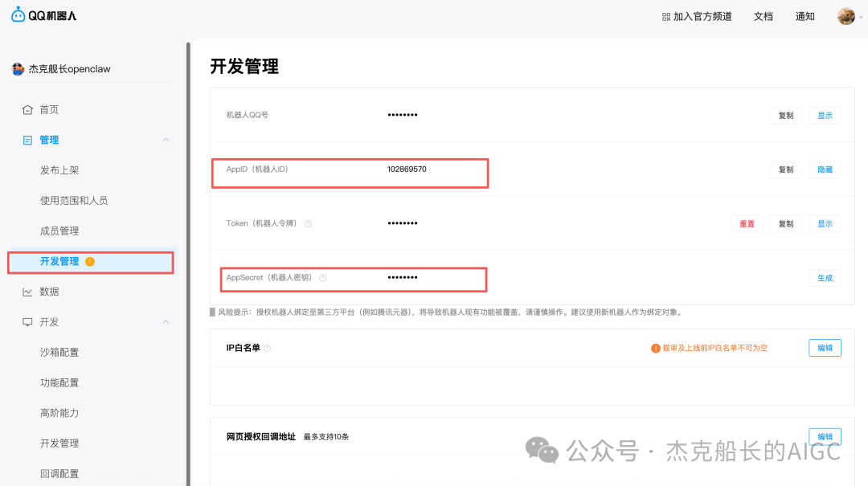Open 开发管理 under the 开发 section
868x486 pixels.
pyautogui.click(x=59, y=443)
